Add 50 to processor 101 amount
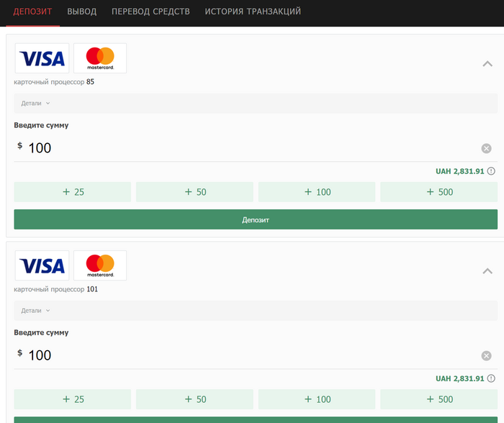This screenshot has width=504, height=423. pyautogui.click(x=194, y=399)
